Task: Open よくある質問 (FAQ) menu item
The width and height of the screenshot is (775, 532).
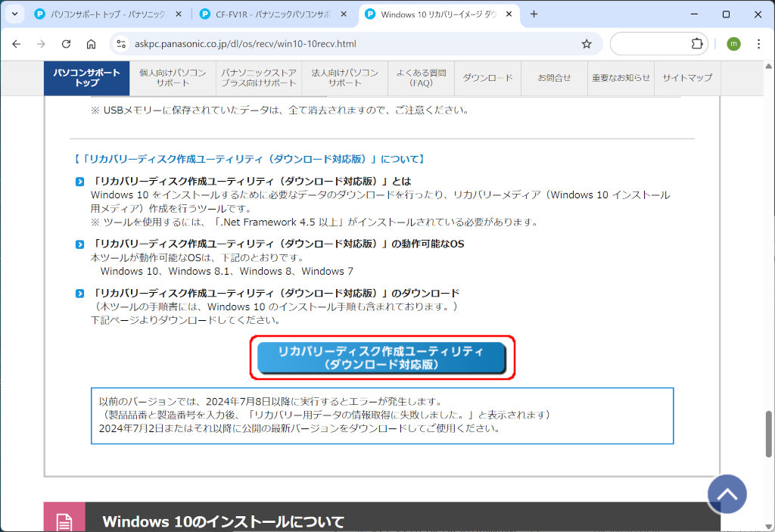Action: click(x=421, y=78)
